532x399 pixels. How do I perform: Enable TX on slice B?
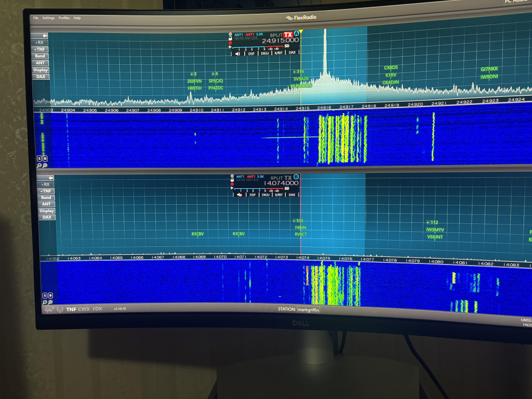(288, 178)
